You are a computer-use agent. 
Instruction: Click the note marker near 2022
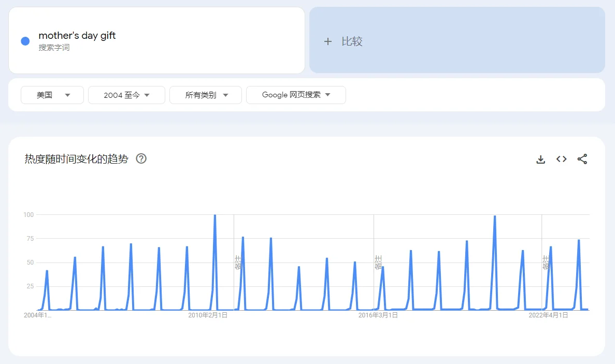(x=546, y=262)
